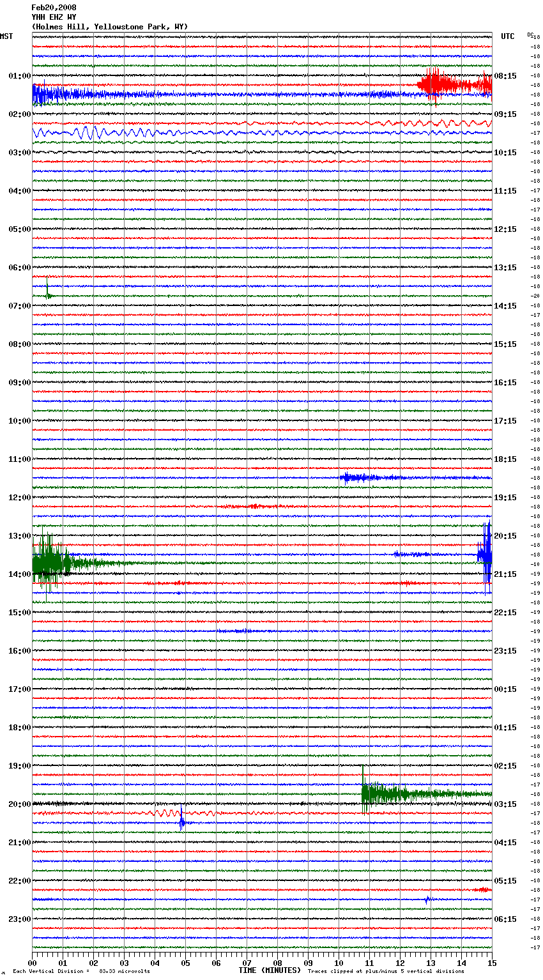
Task: Click the Each Vertical Division microvolts note
Action: coord(82,972)
